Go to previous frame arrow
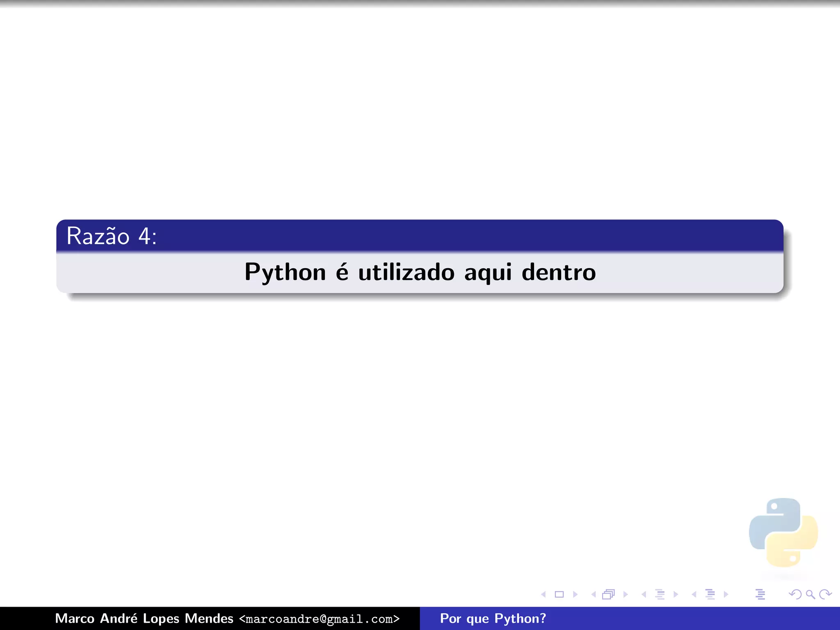This screenshot has height=630, width=840. [x=593, y=594]
